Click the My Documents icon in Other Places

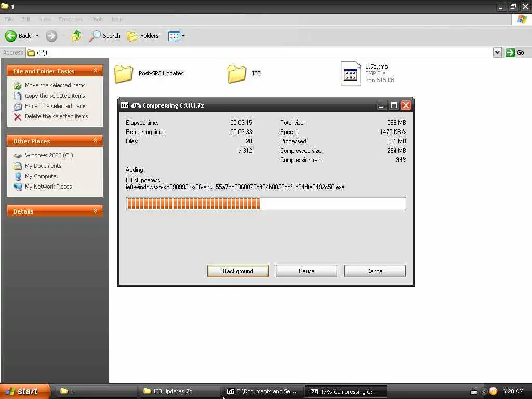18,166
